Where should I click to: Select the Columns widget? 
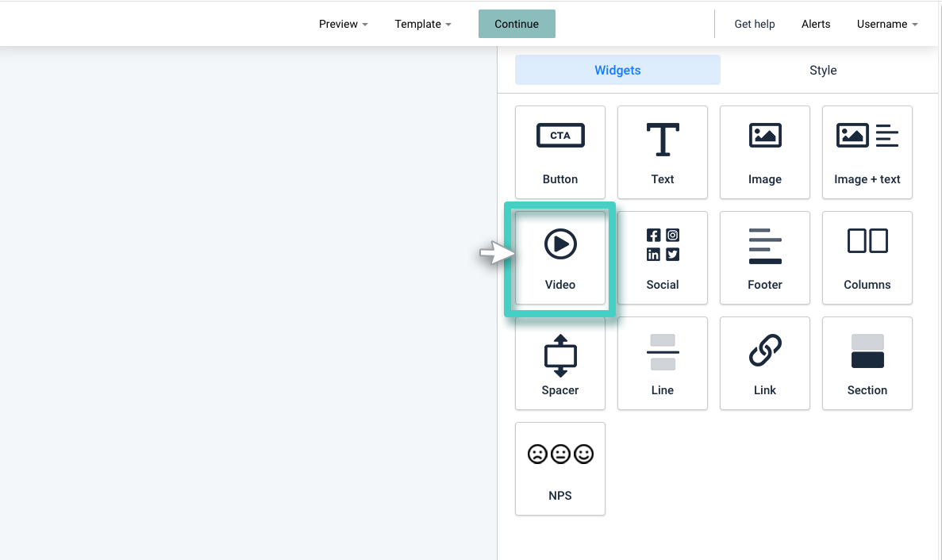tap(867, 258)
